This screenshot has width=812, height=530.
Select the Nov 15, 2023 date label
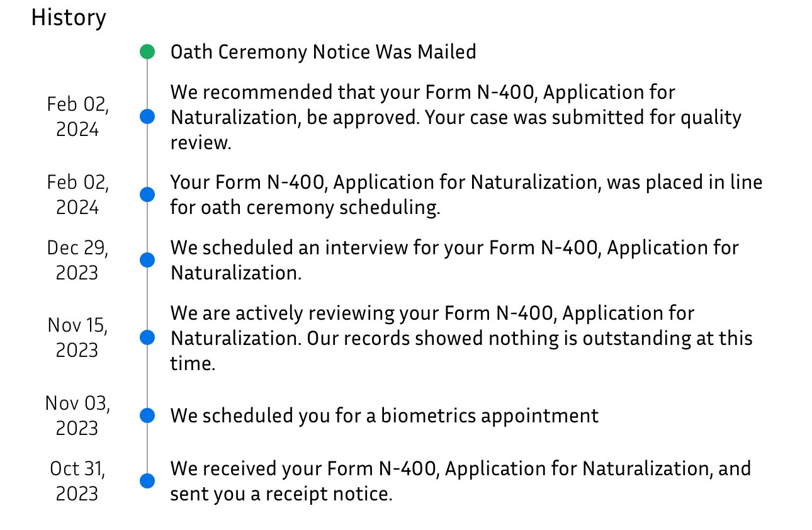coord(77,338)
